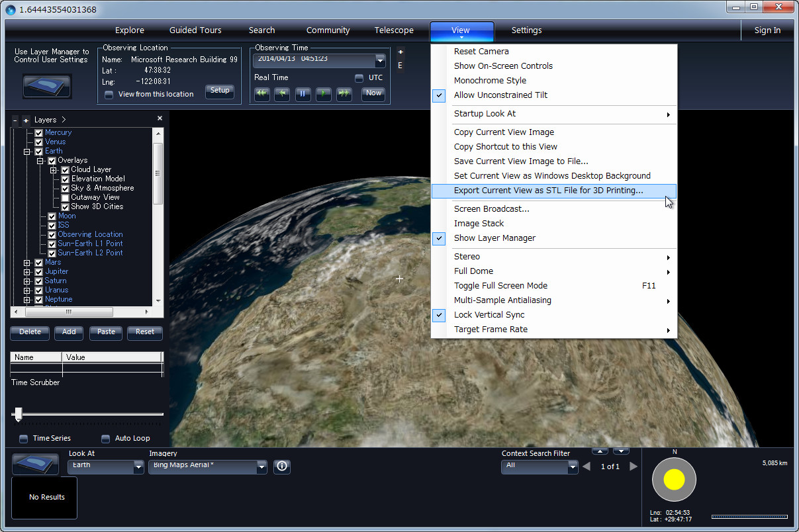Toggle the Auto Loop checkbox

pyautogui.click(x=105, y=438)
